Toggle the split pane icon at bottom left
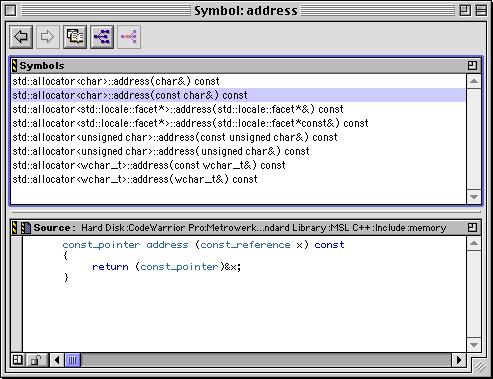 coord(18,360)
